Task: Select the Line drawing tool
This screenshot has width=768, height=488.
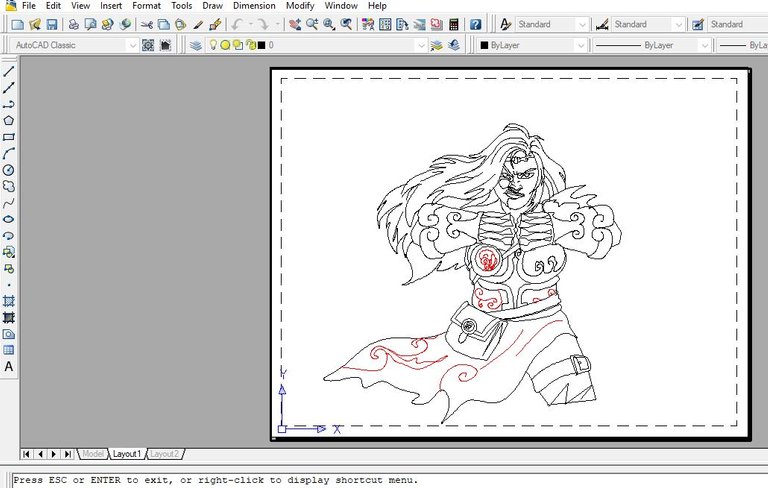Action: [9, 72]
